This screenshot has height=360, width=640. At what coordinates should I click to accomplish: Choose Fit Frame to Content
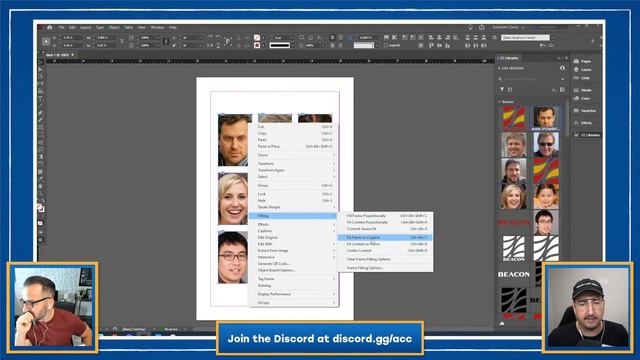pyautogui.click(x=385, y=237)
